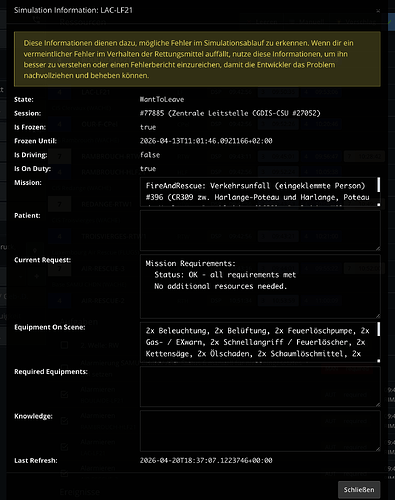
Task: Click the 'Required Equipments:' label
Action: [51, 372]
